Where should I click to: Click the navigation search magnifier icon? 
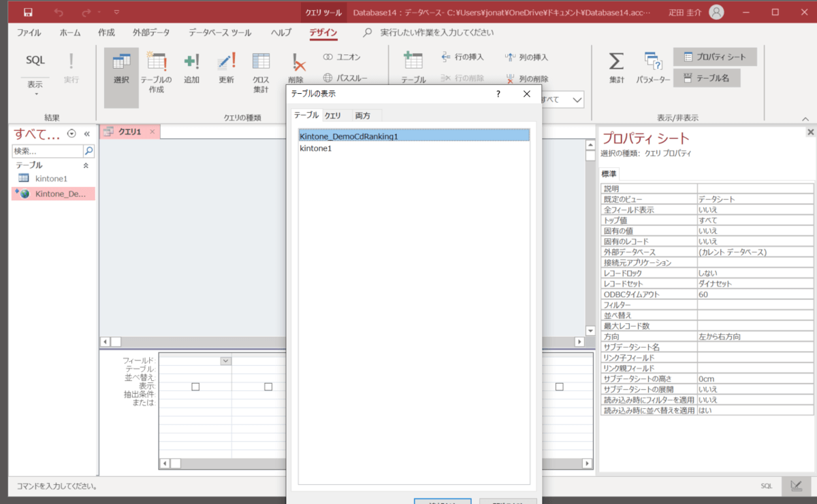[x=89, y=151]
